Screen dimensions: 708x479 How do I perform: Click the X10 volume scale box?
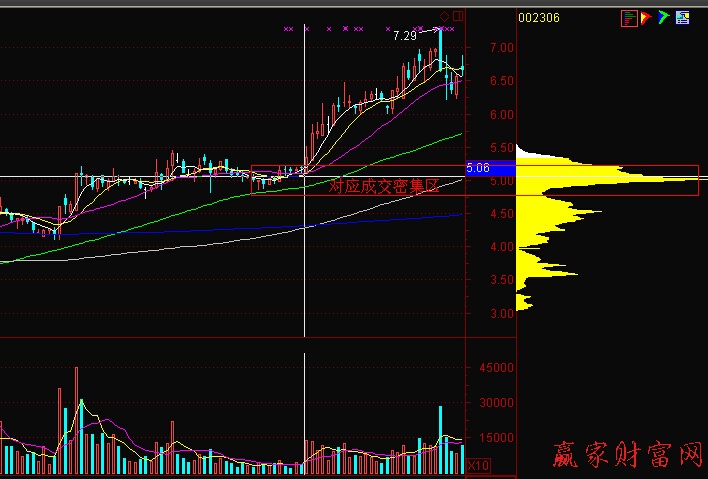[x=479, y=466]
